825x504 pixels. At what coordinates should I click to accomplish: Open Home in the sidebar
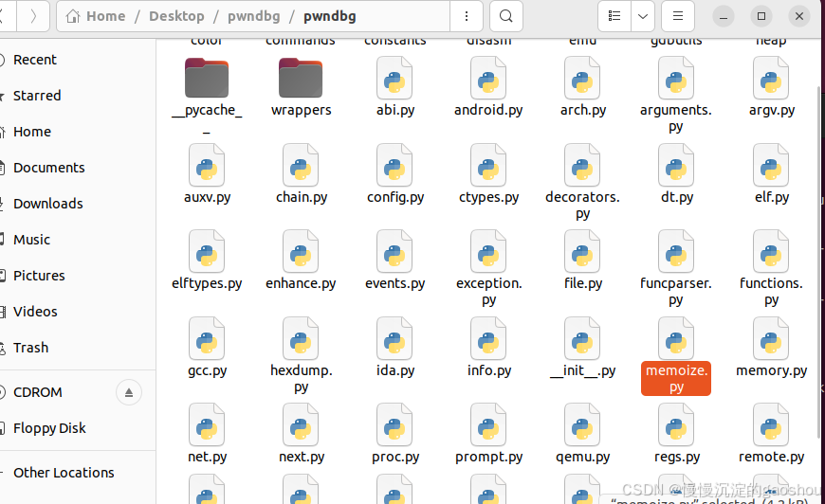point(78,132)
